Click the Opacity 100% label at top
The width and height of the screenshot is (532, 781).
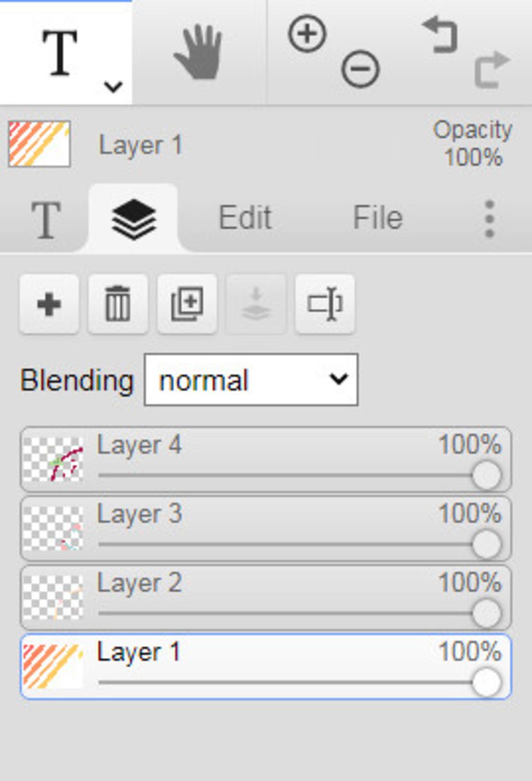point(473,144)
